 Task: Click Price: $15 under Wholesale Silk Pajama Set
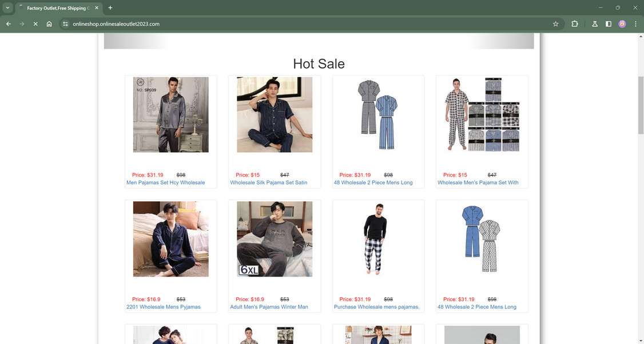click(x=248, y=175)
